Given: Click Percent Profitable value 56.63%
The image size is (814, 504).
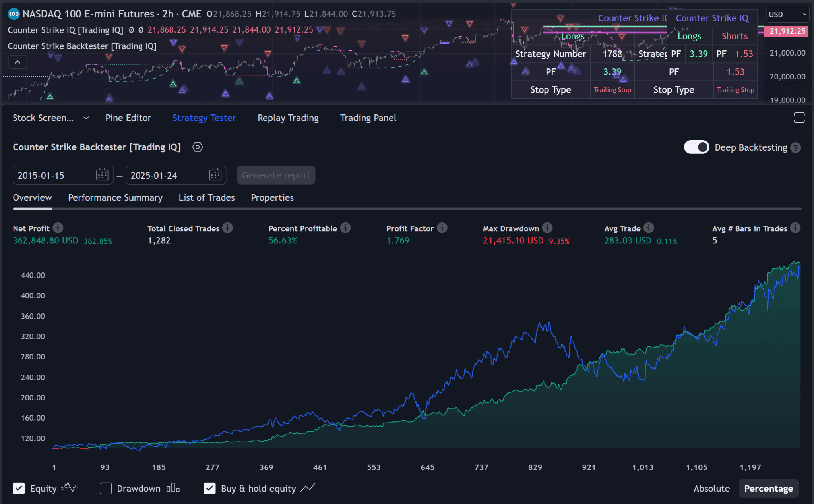Looking at the screenshot, I should pyautogui.click(x=283, y=241).
